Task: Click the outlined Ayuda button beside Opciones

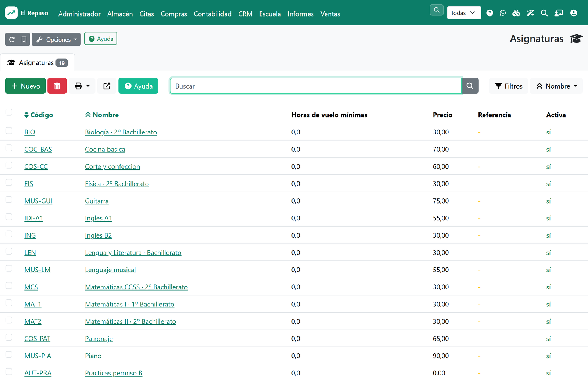Action: point(101,39)
